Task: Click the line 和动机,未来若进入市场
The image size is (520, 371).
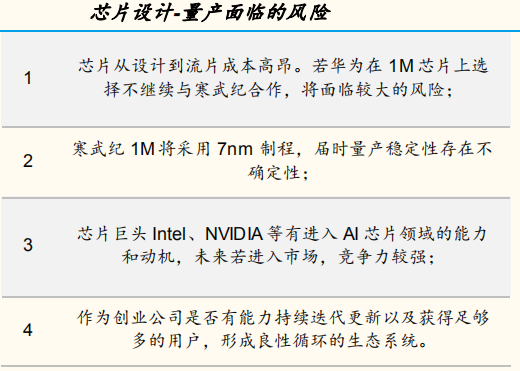Action: 219,257
